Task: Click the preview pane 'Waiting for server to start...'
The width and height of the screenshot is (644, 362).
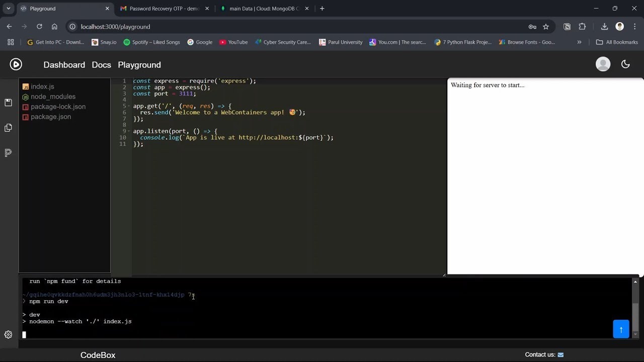Action: 488,85
